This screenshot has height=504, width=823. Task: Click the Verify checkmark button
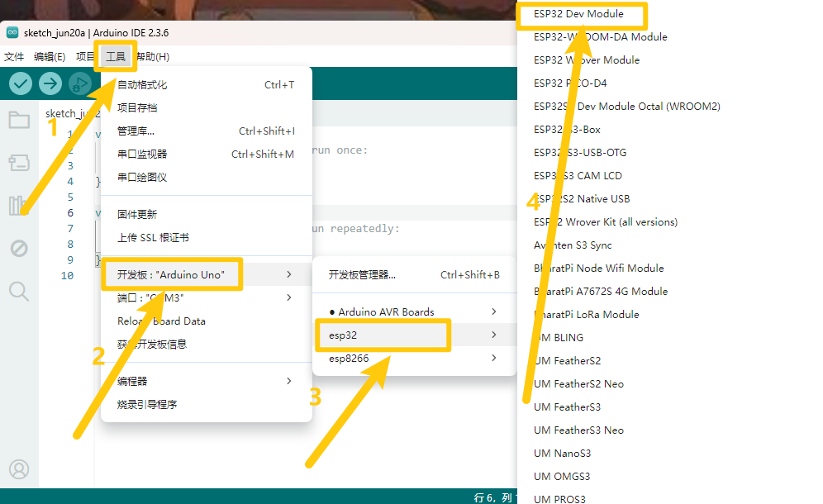(21, 83)
